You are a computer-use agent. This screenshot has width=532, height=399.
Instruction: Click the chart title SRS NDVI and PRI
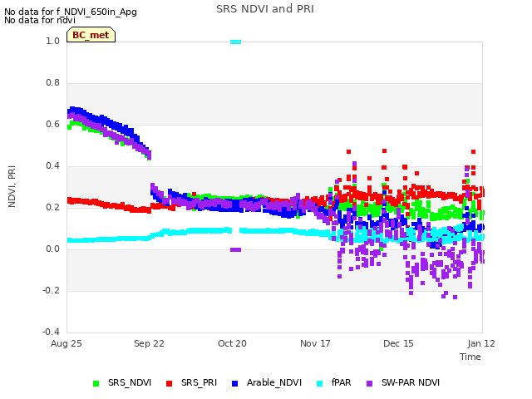click(x=265, y=9)
